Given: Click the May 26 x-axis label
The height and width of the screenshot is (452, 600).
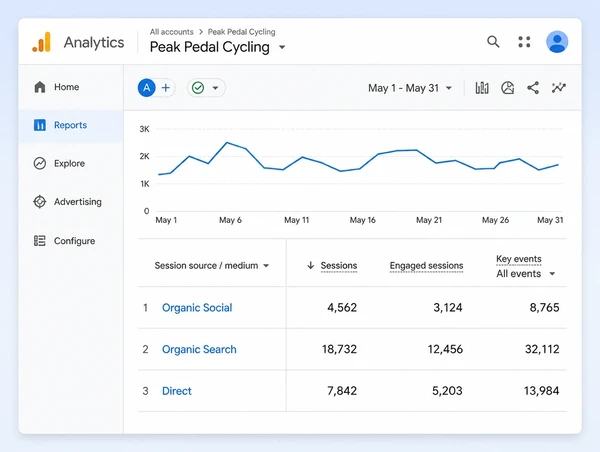Looking at the screenshot, I should (x=495, y=220).
